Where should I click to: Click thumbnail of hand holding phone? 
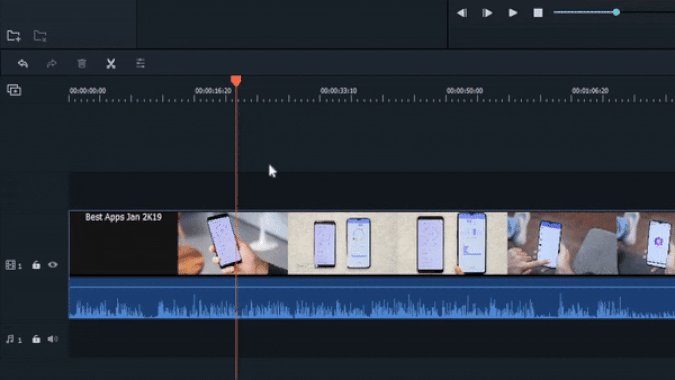(x=233, y=243)
